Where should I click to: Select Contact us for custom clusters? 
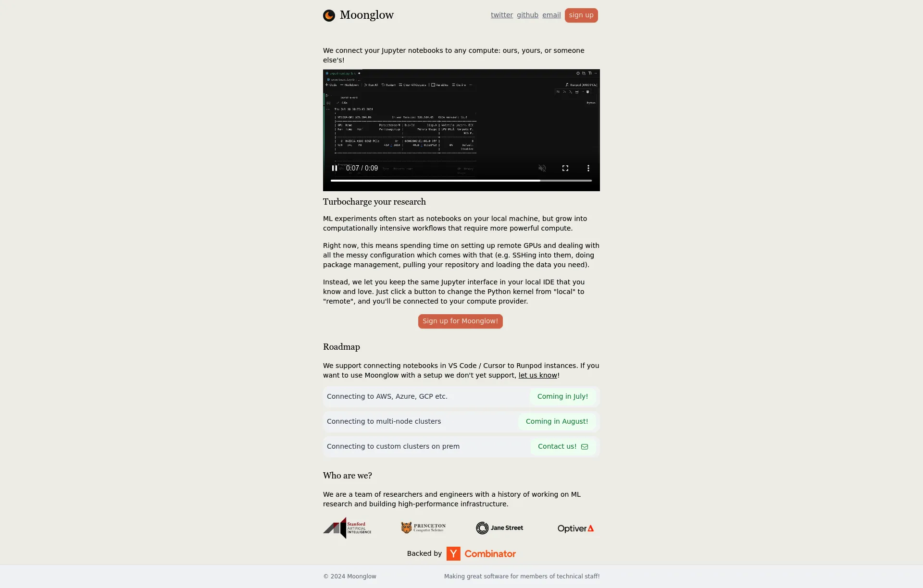coord(562,446)
